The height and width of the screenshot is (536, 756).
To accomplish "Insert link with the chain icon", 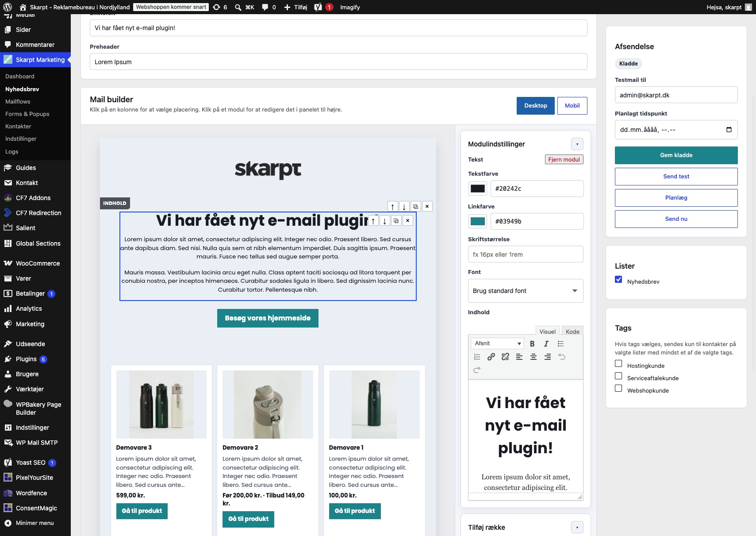I will click(491, 357).
